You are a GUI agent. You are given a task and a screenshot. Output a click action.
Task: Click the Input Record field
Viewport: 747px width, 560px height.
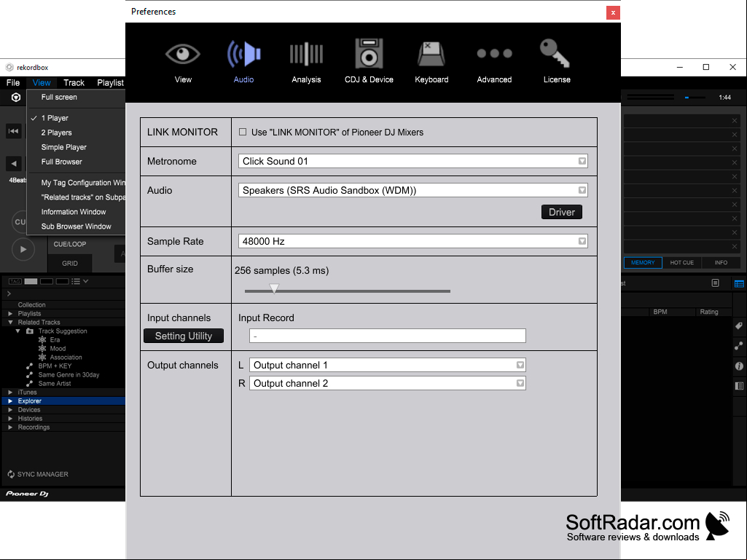click(387, 336)
